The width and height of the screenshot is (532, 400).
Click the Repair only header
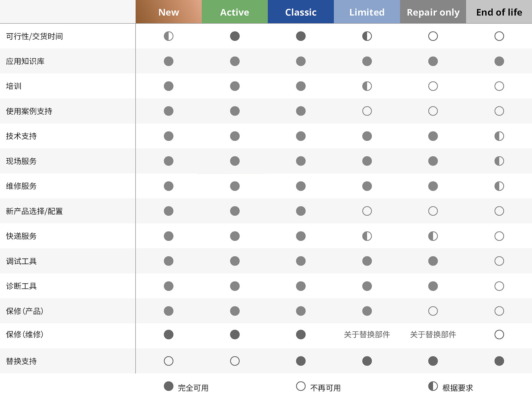point(433,12)
